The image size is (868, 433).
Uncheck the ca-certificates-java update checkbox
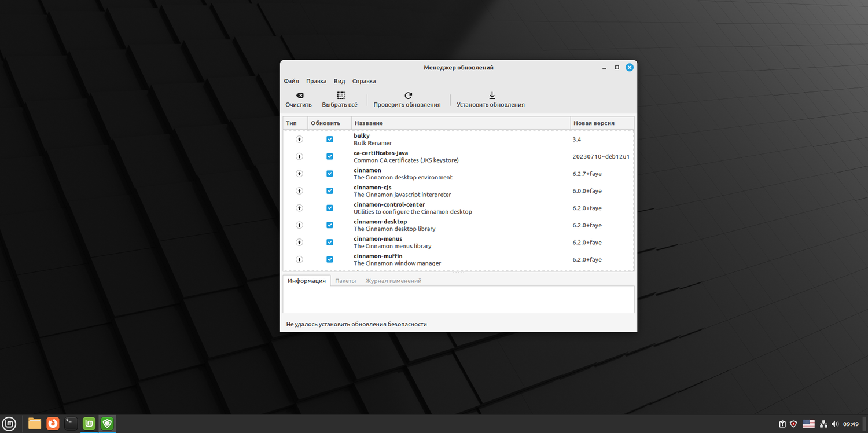(330, 156)
